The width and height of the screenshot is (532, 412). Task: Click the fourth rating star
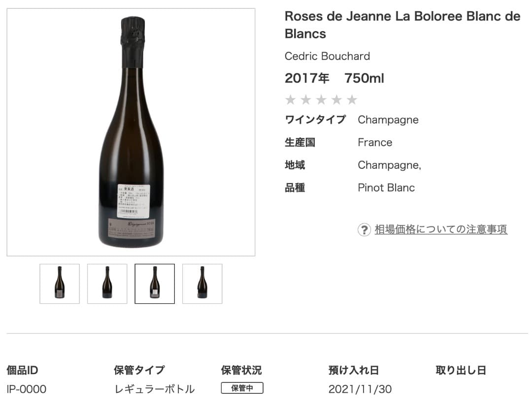[336, 100]
